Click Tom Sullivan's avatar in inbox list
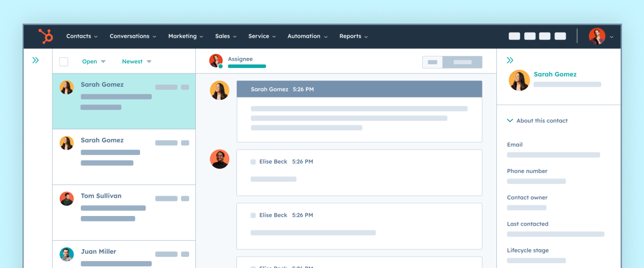The width and height of the screenshot is (644, 268). (x=67, y=199)
